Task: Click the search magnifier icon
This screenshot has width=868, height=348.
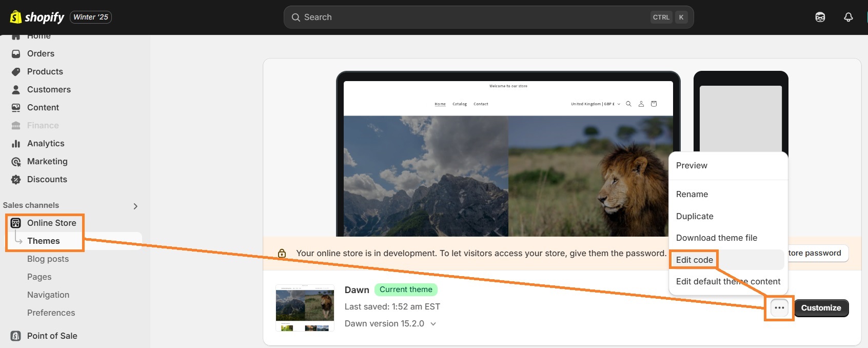Action: (295, 17)
